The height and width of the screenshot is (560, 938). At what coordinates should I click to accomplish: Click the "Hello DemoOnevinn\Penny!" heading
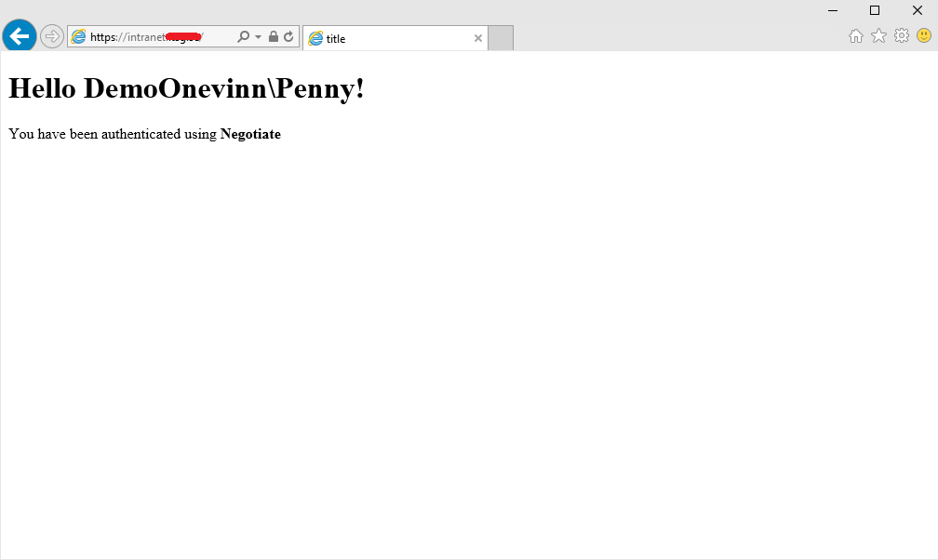tap(186, 89)
